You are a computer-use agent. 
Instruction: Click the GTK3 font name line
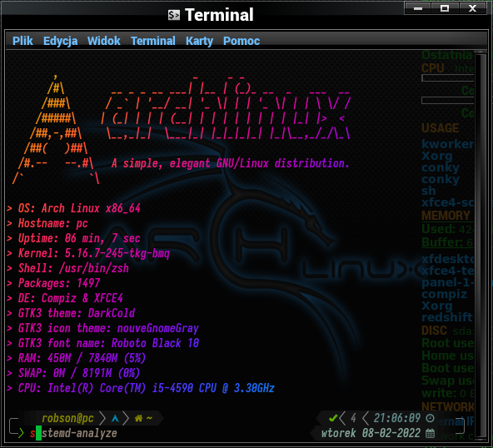pos(102,343)
